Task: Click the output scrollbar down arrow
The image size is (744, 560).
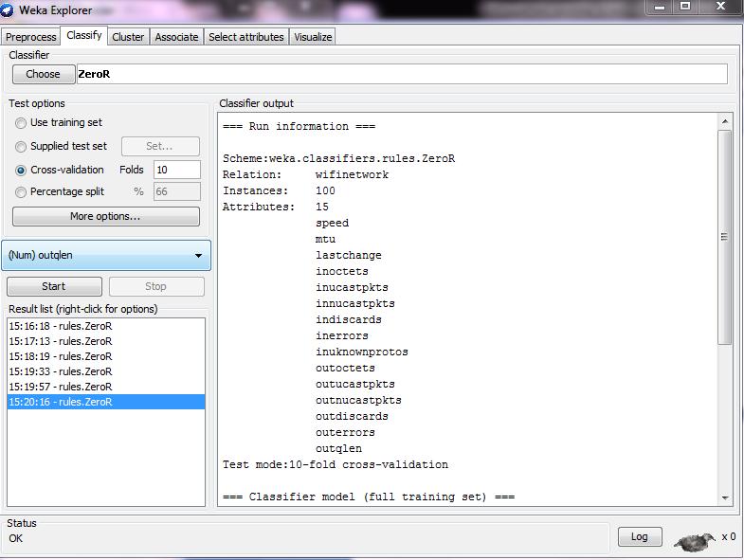Action: 724,497
